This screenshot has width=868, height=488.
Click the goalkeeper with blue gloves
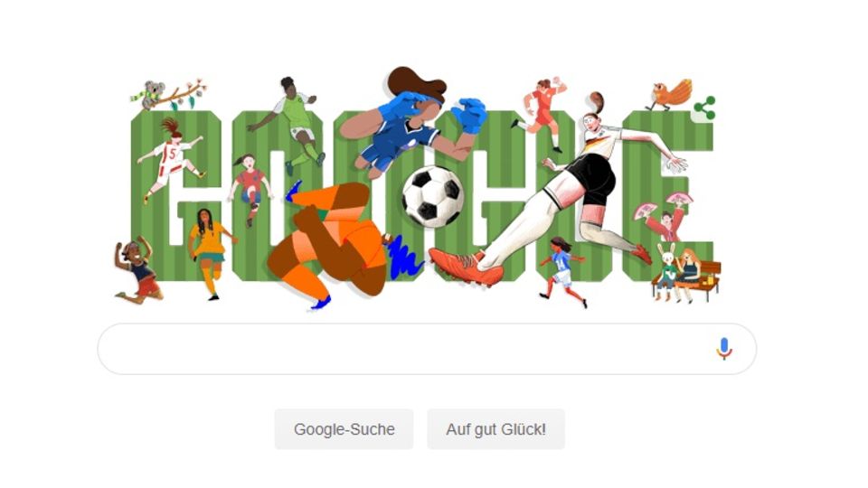412,122
